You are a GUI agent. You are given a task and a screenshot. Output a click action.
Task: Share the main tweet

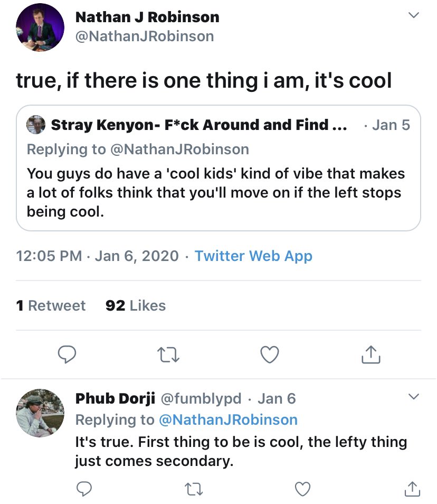[370, 355]
